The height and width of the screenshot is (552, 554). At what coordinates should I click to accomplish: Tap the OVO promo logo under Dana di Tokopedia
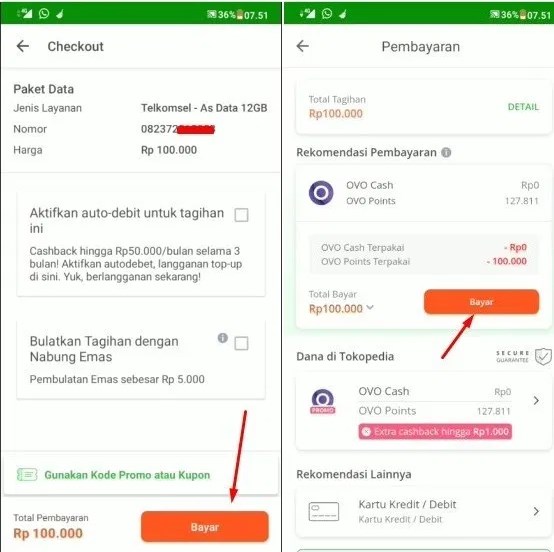tap(323, 401)
